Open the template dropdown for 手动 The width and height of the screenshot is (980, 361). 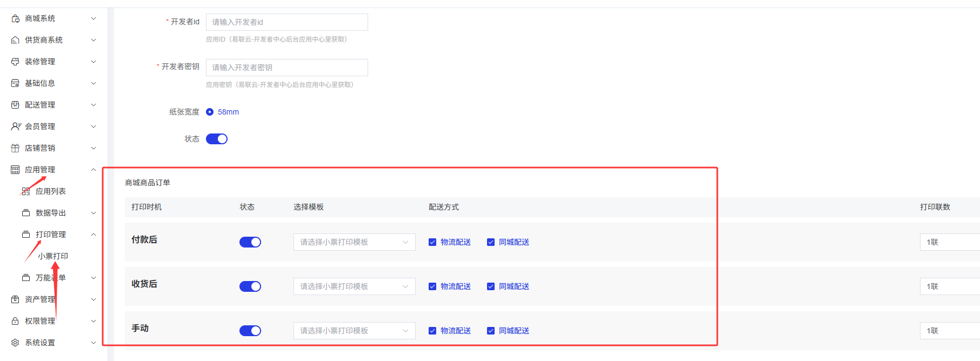pos(355,331)
